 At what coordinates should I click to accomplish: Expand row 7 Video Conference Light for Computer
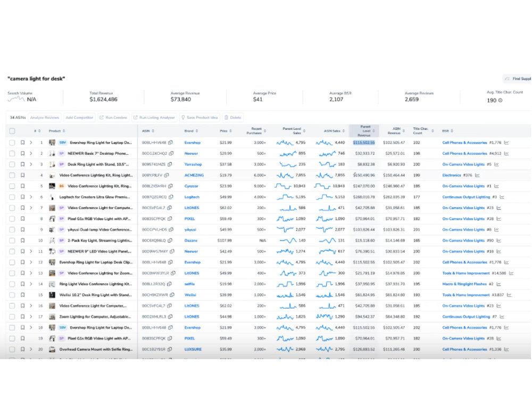pos(31,207)
